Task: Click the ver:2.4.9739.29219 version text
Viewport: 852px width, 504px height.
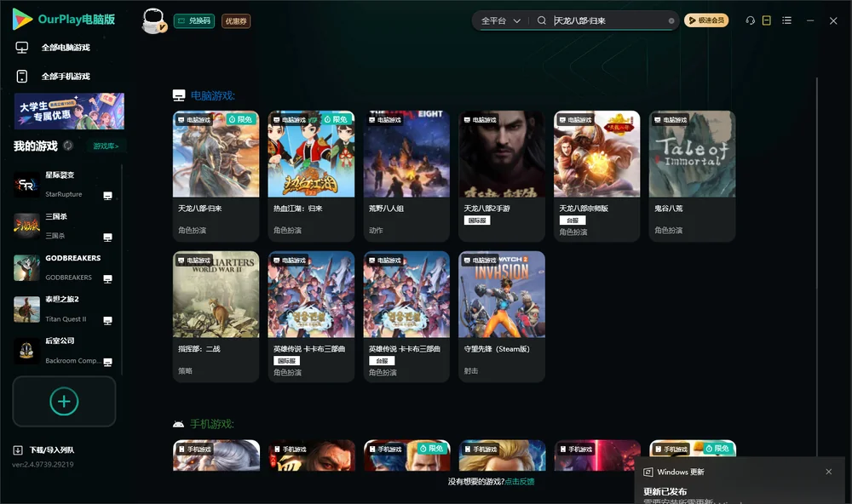Action: point(43,464)
